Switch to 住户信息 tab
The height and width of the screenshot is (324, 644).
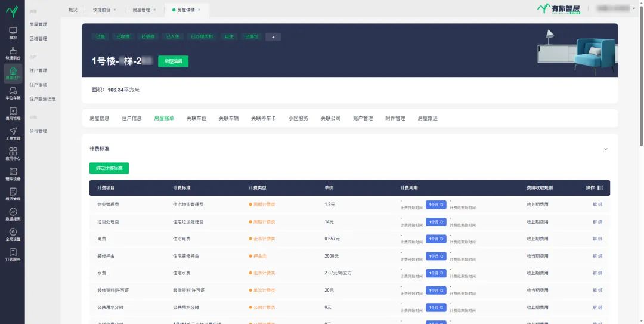tap(131, 118)
